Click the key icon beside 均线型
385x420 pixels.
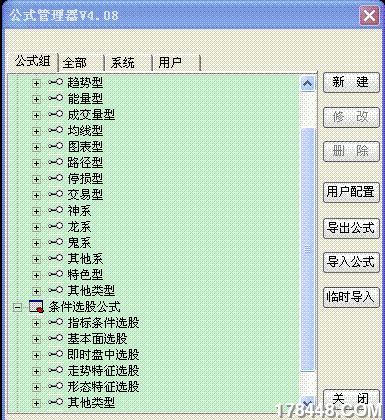click(x=55, y=130)
